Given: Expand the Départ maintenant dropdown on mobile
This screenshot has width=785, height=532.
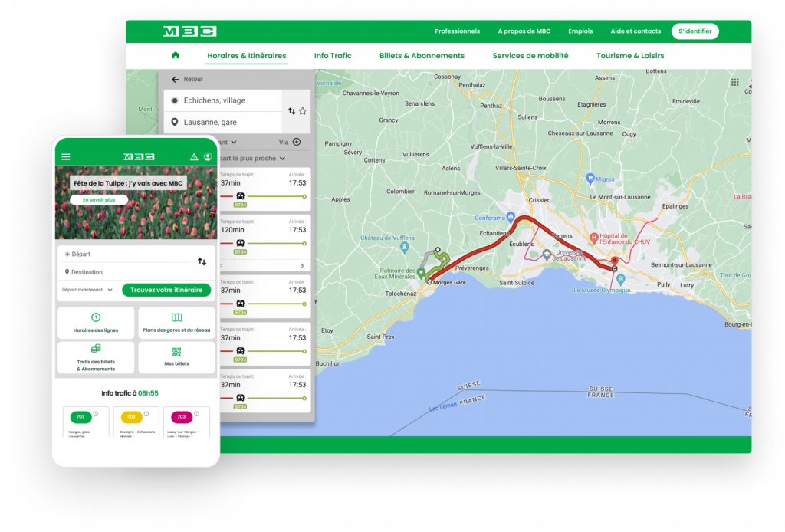Looking at the screenshot, I should [87, 290].
